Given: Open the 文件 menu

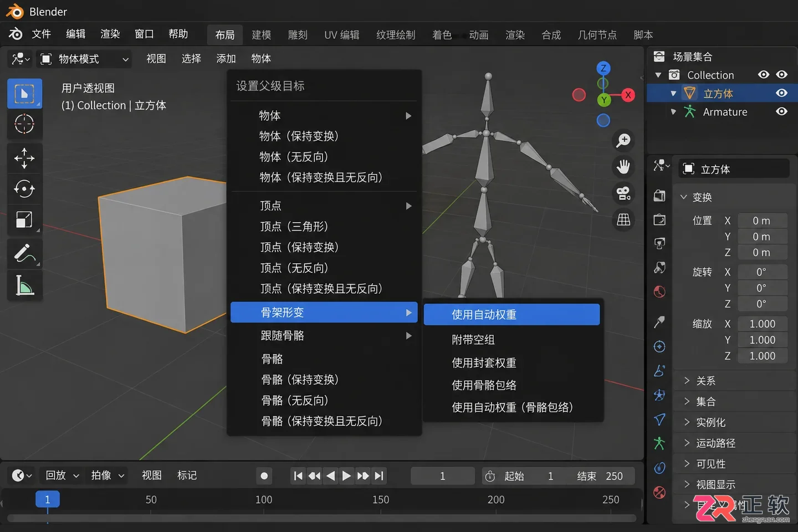Looking at the screenshot, I should pyautogui.click(x=41, y=34).
